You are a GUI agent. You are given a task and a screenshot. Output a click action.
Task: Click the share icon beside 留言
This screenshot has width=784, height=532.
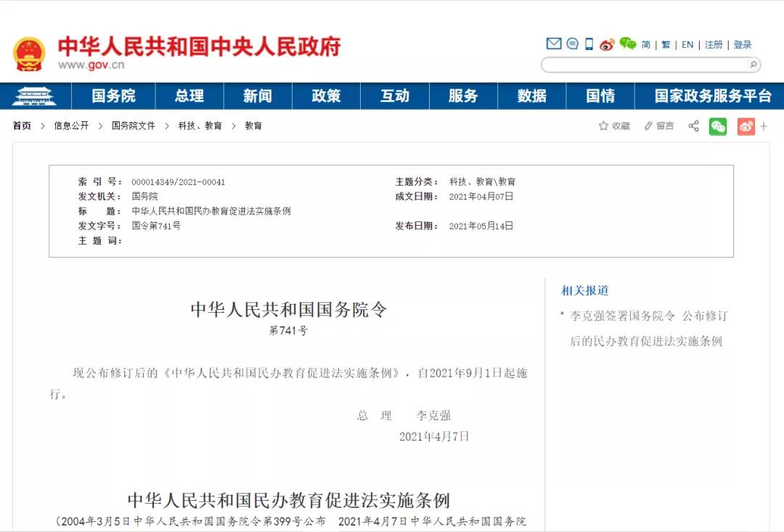click(x=693, y=126)
